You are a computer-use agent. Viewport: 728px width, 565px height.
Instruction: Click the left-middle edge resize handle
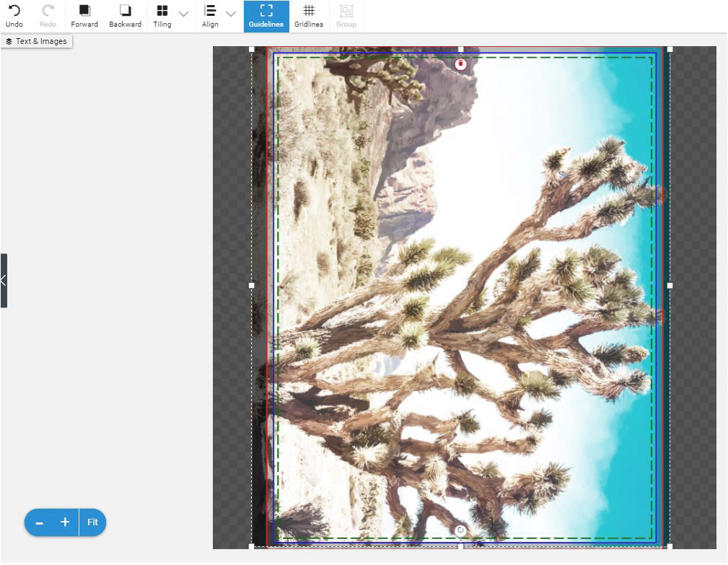pos(252,286)
